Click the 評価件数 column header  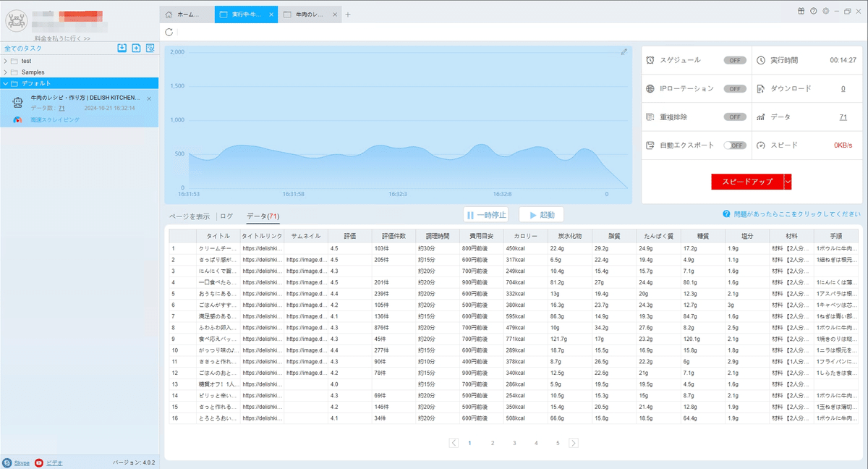pyautogui.click(x=393, y=236)
